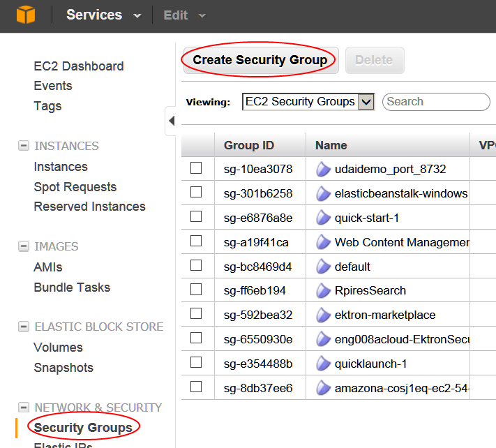The image size is (496, 448).
Task: Click Create Security Group button
Action: [x=261, y=60]
